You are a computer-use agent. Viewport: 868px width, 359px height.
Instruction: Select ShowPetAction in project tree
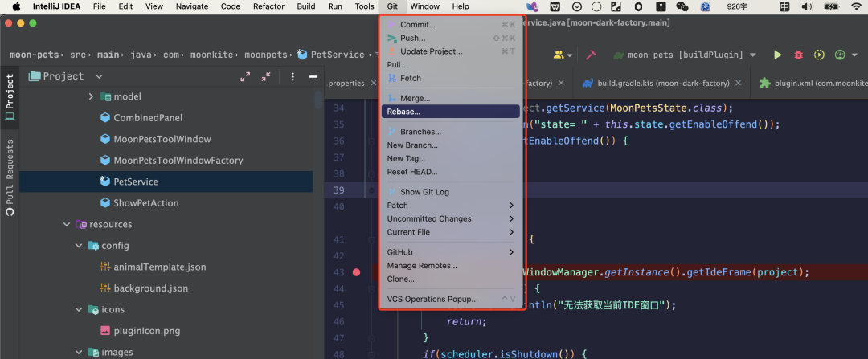146,203
